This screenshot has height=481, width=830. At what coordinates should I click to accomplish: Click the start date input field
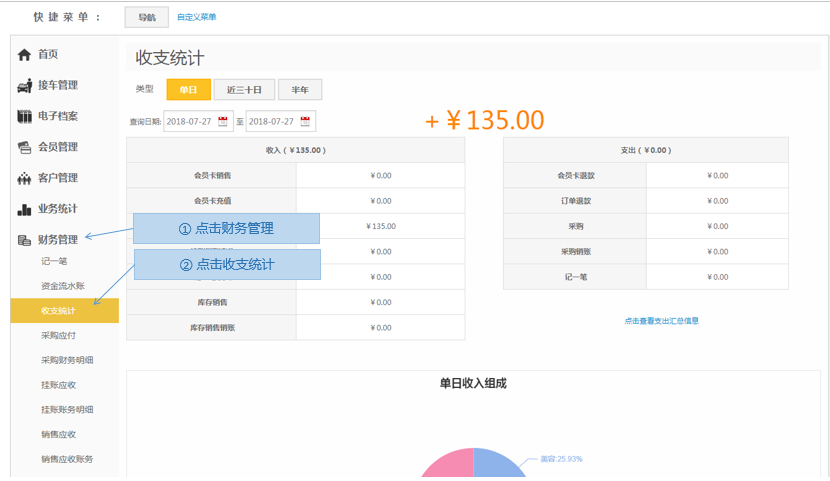tap(191, 121)
